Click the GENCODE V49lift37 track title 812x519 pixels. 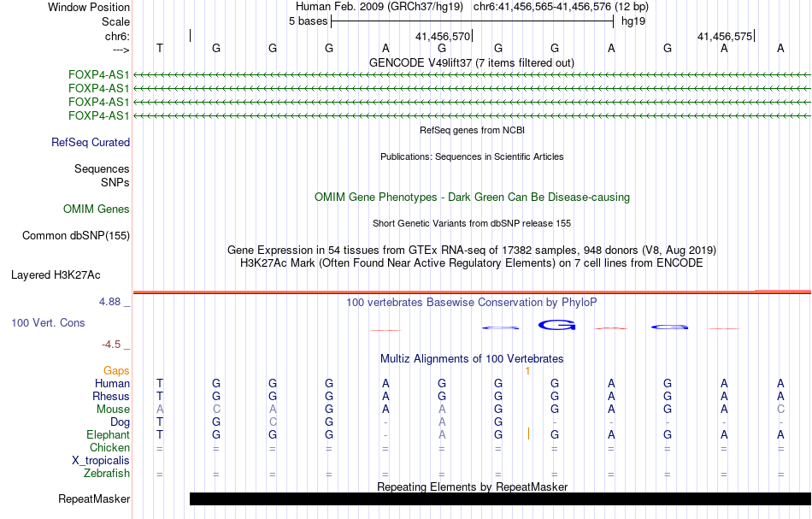tap(472, 63)
